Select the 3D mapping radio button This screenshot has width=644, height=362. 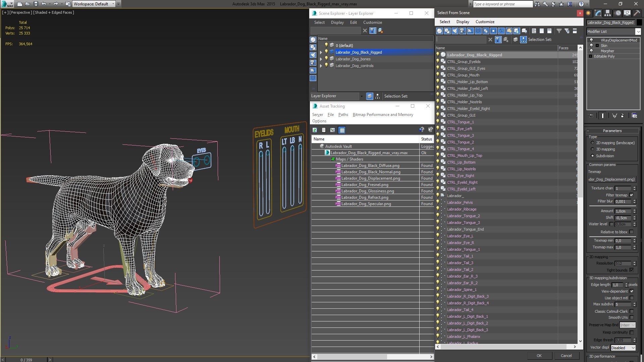click(592, 149)
